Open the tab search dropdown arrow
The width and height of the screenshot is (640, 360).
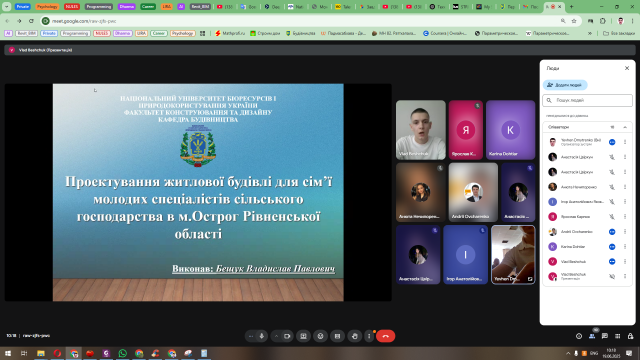point(7,7)
